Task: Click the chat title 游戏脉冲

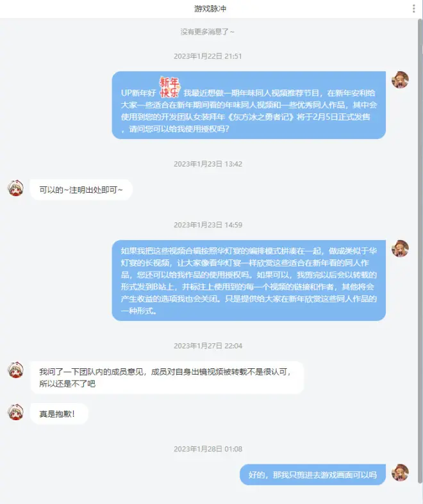Action: click(210, 9)
